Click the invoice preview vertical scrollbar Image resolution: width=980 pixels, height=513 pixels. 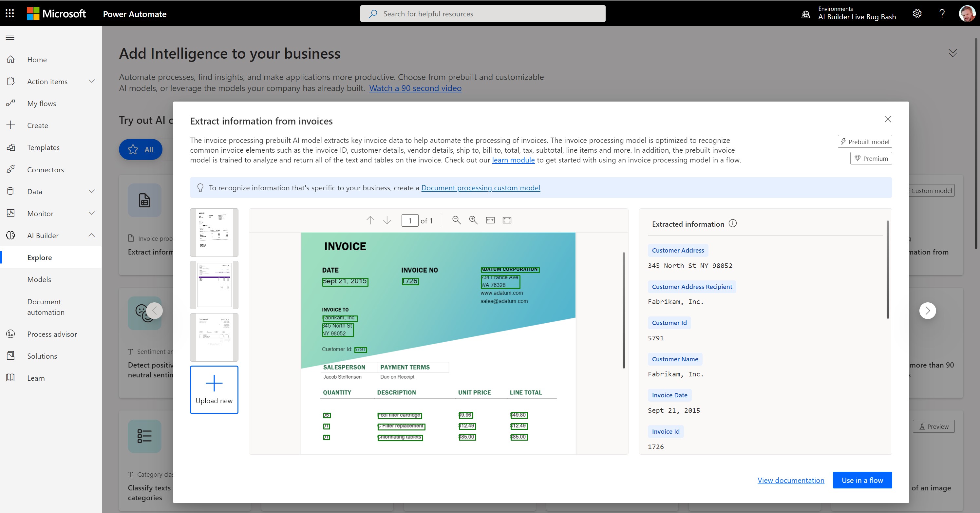[624, 310]
